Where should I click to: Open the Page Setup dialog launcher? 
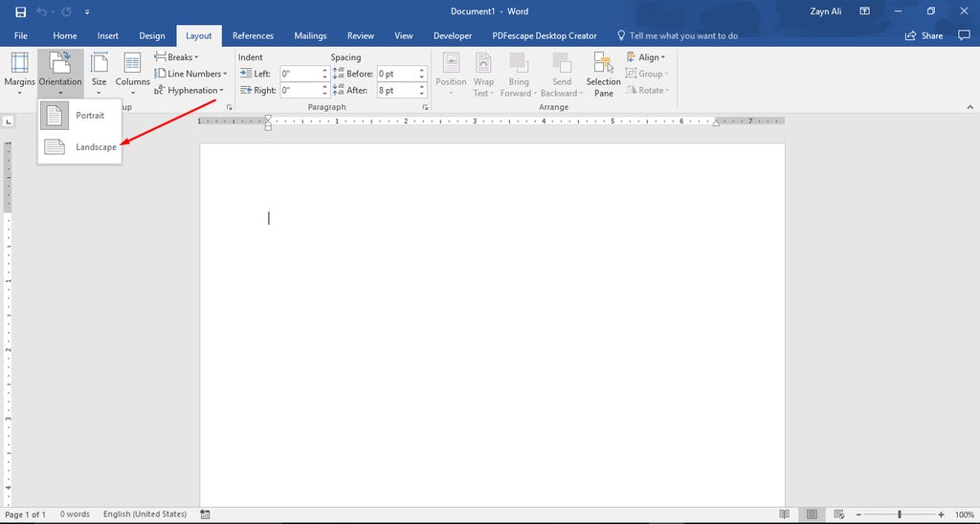tap(230, 107)
